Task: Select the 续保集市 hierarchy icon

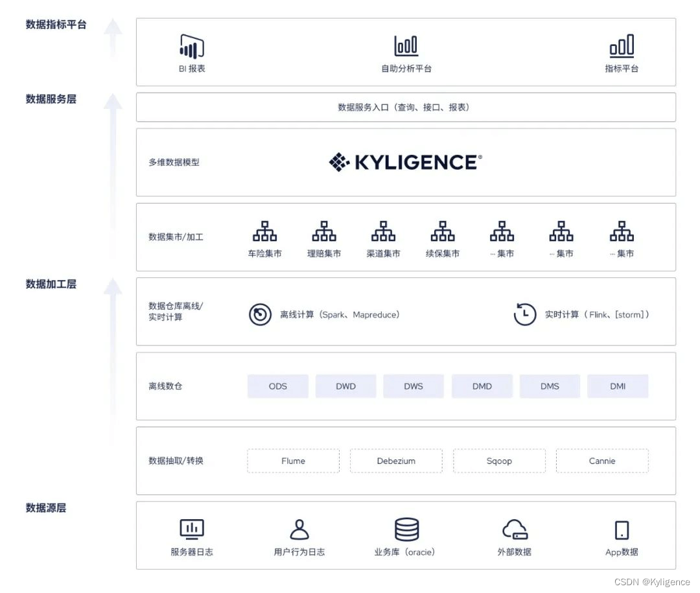Action: click(443, 231)
